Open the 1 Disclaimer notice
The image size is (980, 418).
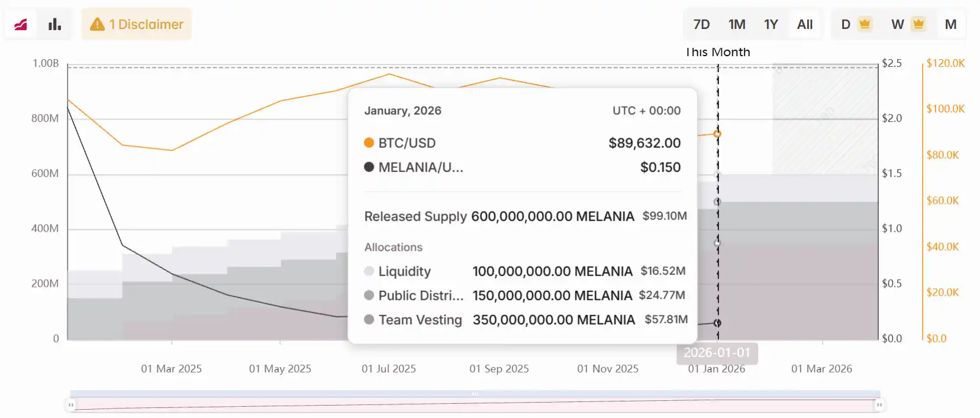point(137,24)
